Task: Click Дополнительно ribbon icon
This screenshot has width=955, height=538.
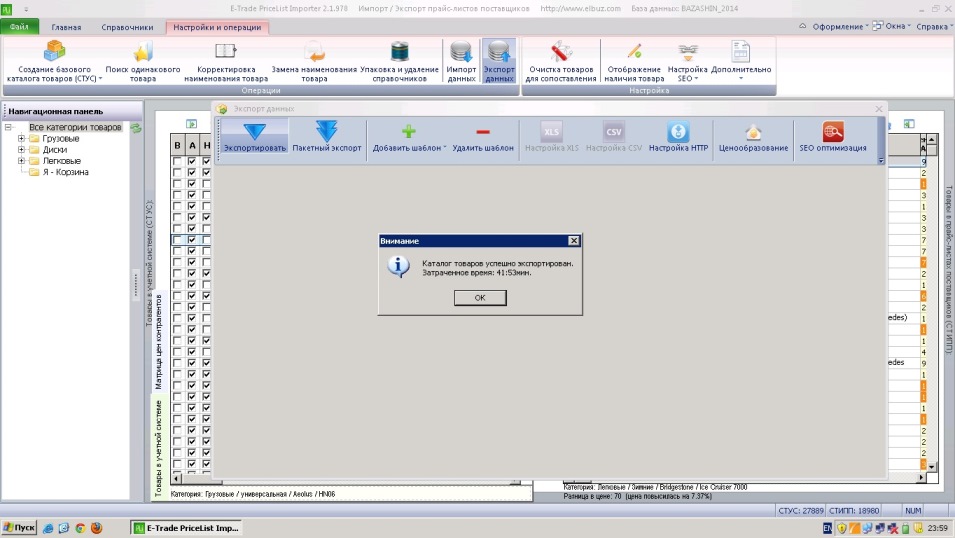Action: click(741, 51)
